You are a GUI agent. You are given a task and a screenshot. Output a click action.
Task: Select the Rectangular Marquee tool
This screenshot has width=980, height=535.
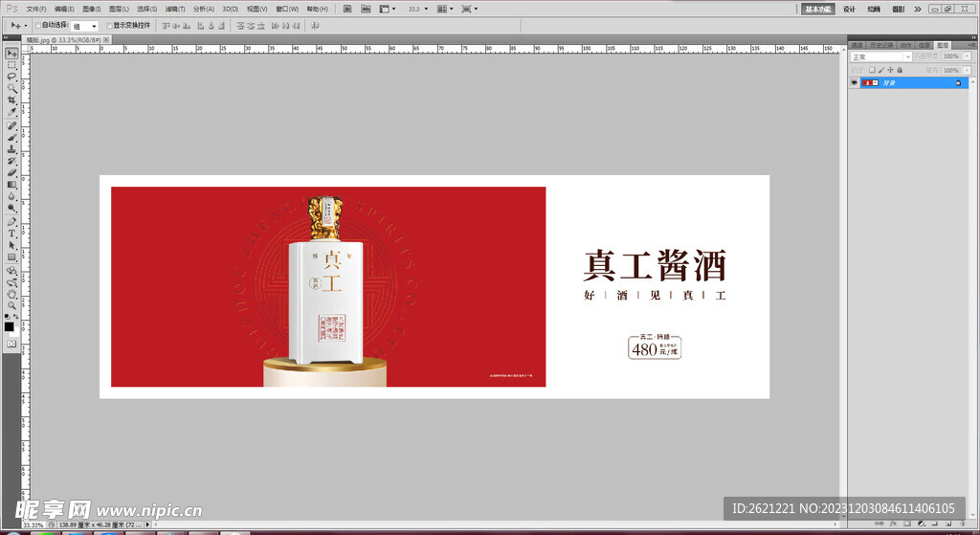(x=11, y=65)
